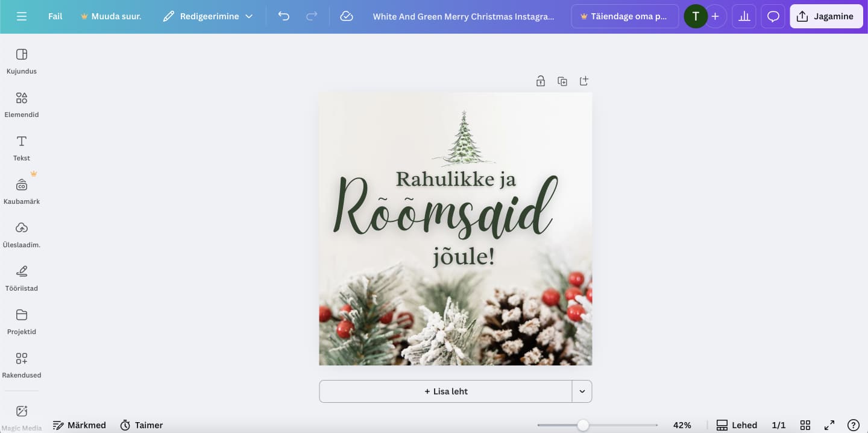Open the Üleslaadim. uploads panel

point(22,235)
